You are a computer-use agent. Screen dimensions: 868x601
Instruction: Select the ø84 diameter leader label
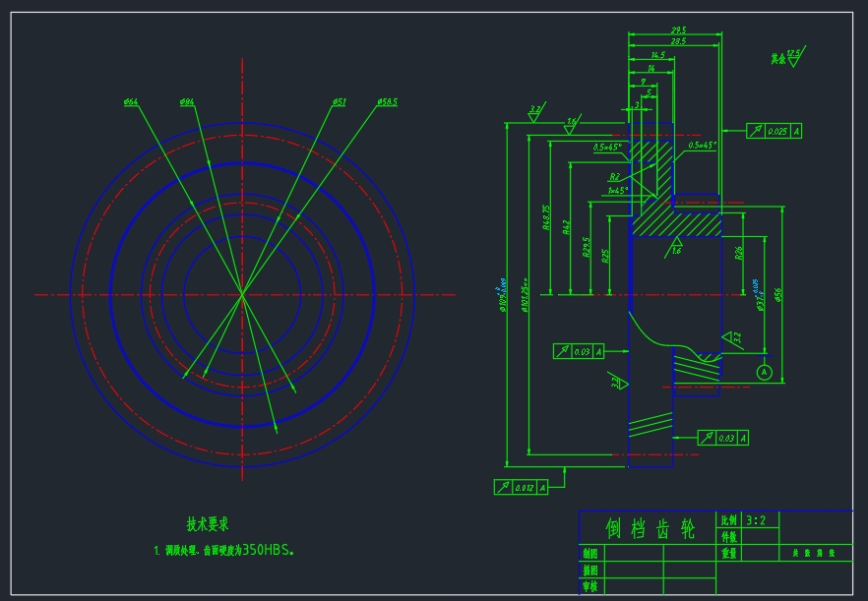pos(187,102)
